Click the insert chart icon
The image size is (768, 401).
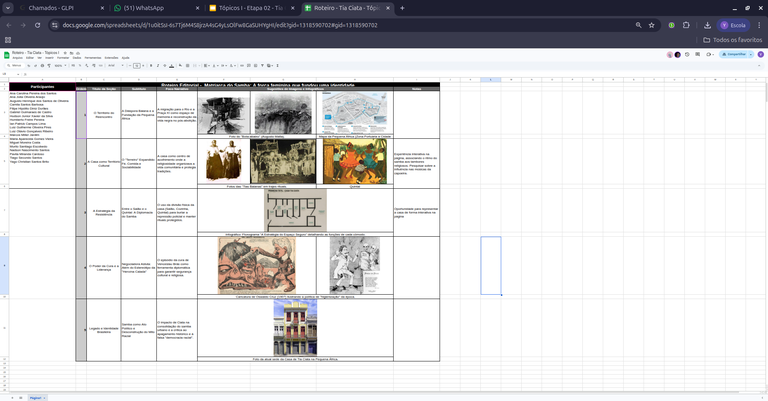click(255, 66)
